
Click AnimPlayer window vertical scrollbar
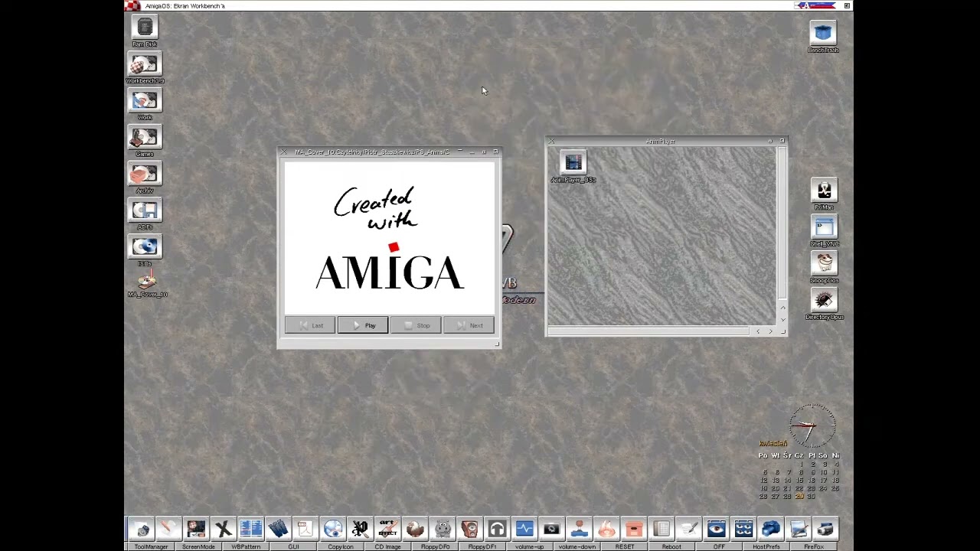(782, 222)
